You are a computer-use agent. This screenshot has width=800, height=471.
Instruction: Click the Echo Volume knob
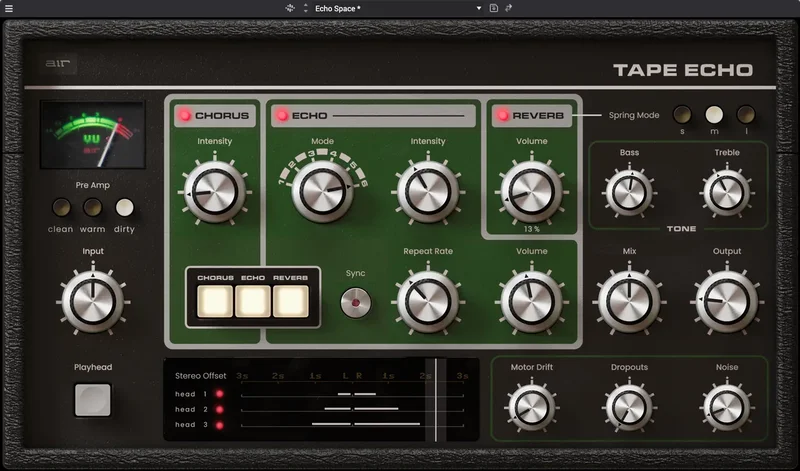point(531,301)
